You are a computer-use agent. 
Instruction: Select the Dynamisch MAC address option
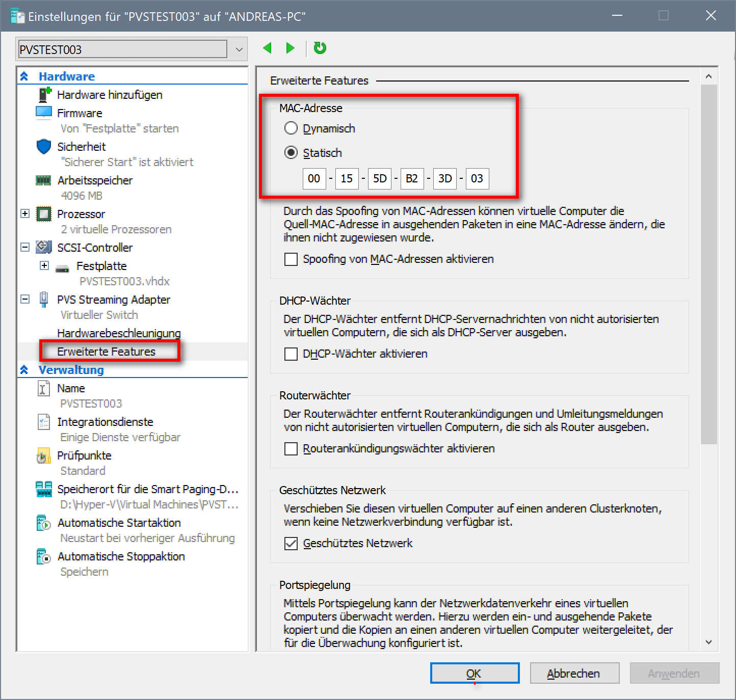coord(291,128)
